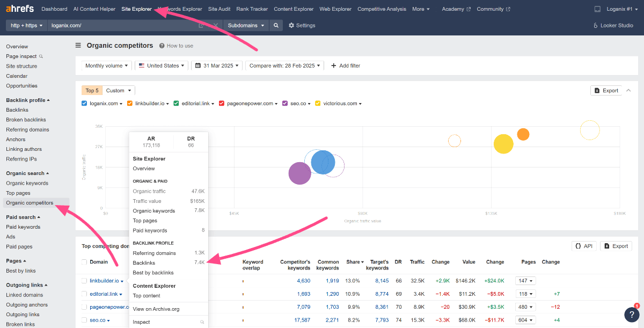The height and width of the screenshot is (328, 644).
Task: Click the API braces icon
Action: pos(578,246)
